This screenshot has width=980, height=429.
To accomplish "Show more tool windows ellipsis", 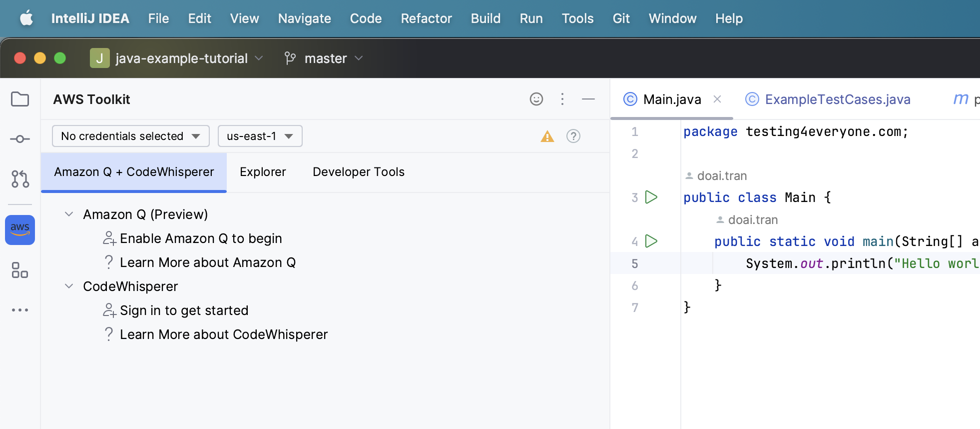I will (20, 310).
